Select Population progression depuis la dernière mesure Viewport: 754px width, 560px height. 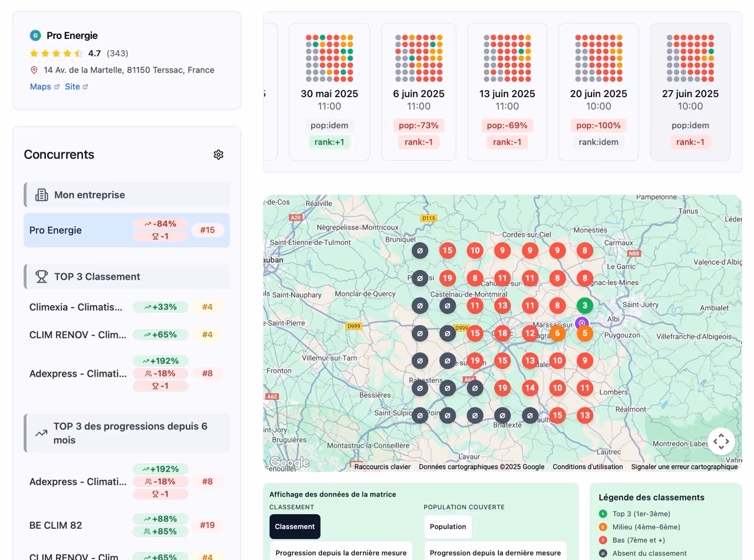(x=495, y=552)
